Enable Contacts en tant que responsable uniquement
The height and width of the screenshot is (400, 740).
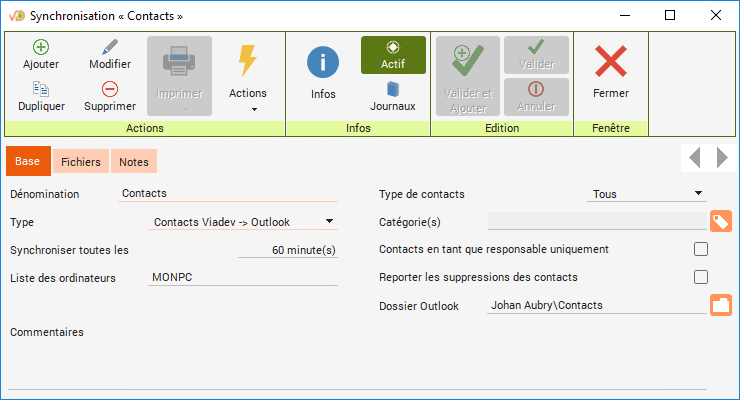tap(701, 249)
